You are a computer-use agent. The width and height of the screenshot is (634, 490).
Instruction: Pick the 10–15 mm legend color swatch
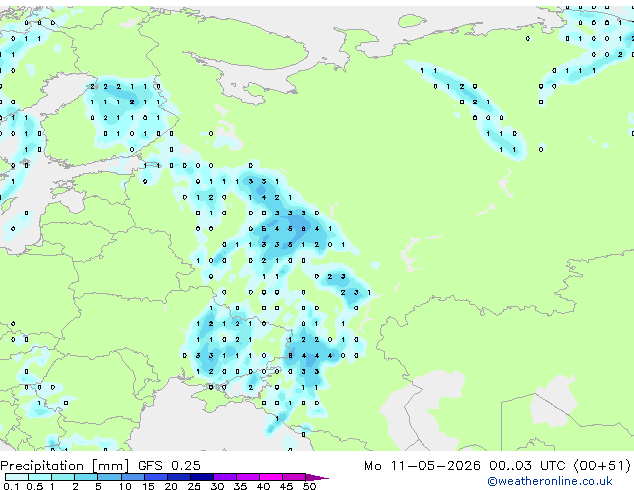[x=133, y=477]
